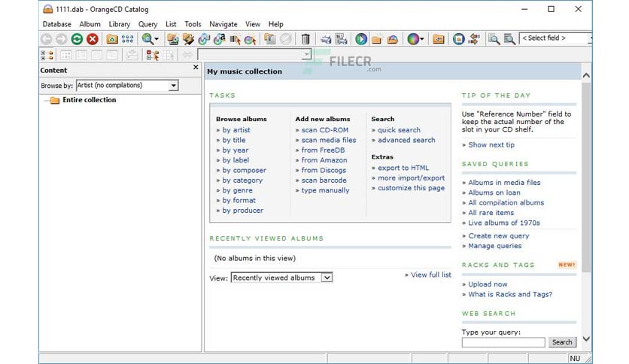Viewport: 629px width, 364px height.
Task: Click the tree expand nodes icon
Action: point(47,55)
